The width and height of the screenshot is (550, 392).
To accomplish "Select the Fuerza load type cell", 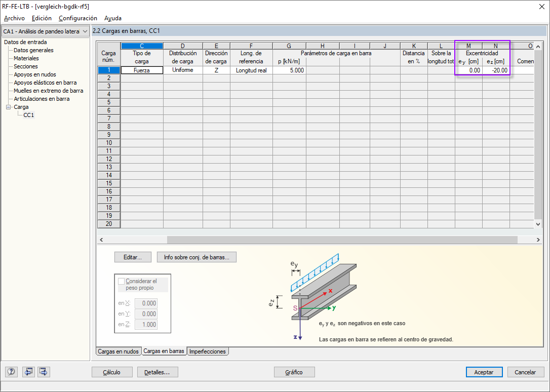I will (141, 70).
